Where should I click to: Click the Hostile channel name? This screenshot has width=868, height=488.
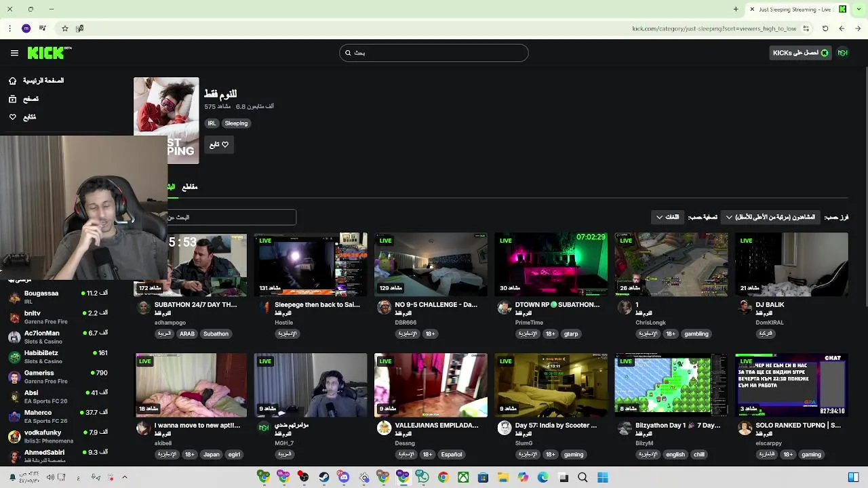283,323
